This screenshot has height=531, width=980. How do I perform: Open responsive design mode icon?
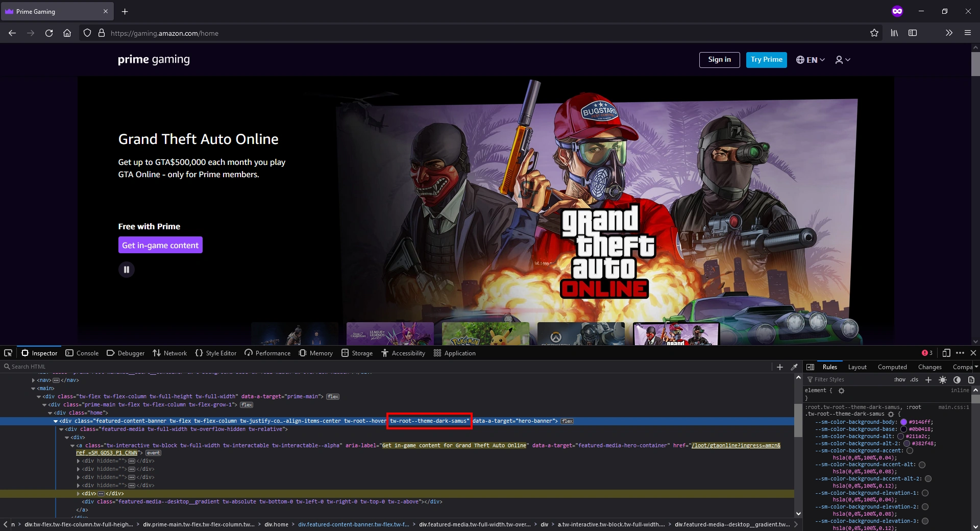[x=946, y=353]
